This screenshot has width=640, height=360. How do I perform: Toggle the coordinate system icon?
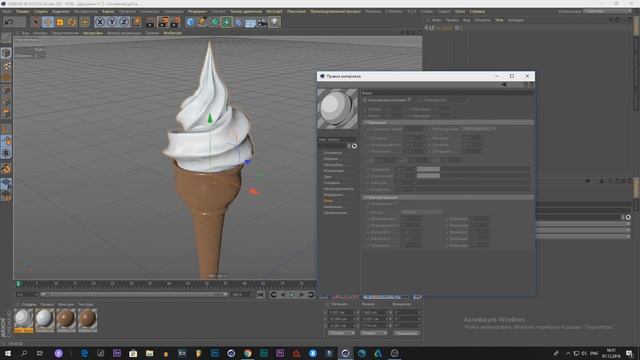coord(136,22)
